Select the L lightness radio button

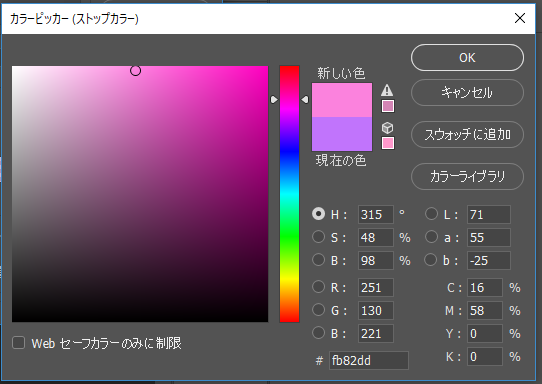point(431,214)
